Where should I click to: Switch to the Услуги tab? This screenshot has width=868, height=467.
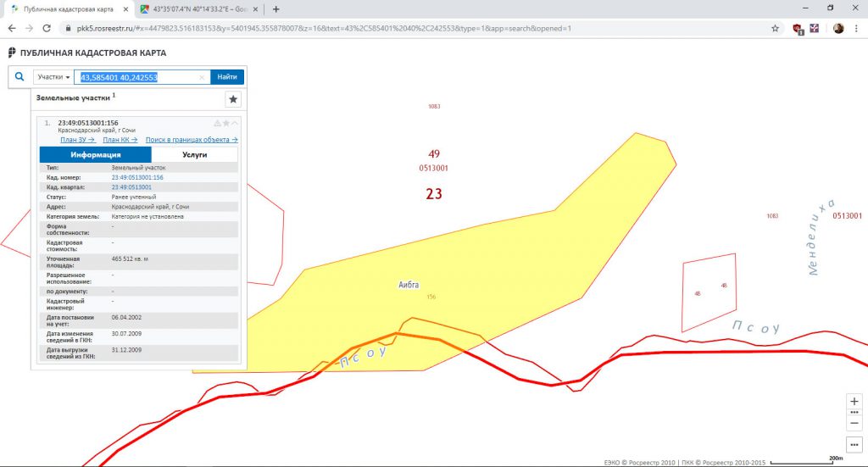click(x=195, y=155)
